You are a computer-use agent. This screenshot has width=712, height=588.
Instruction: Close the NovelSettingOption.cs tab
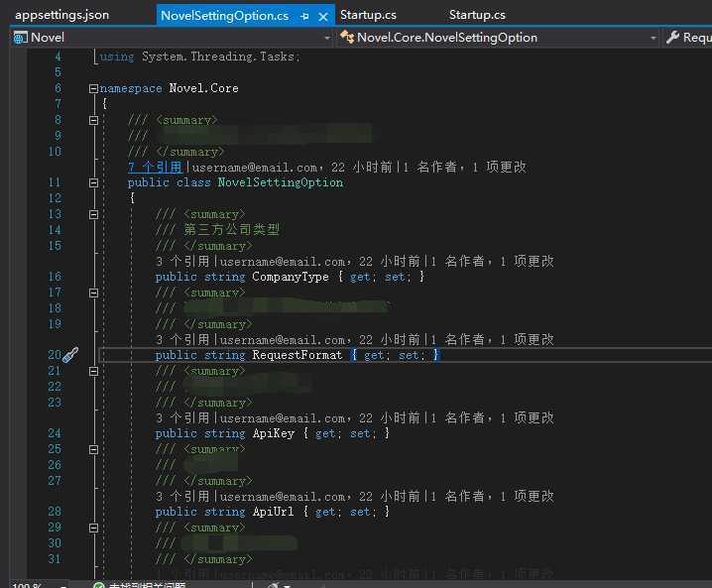pos(323,17)
